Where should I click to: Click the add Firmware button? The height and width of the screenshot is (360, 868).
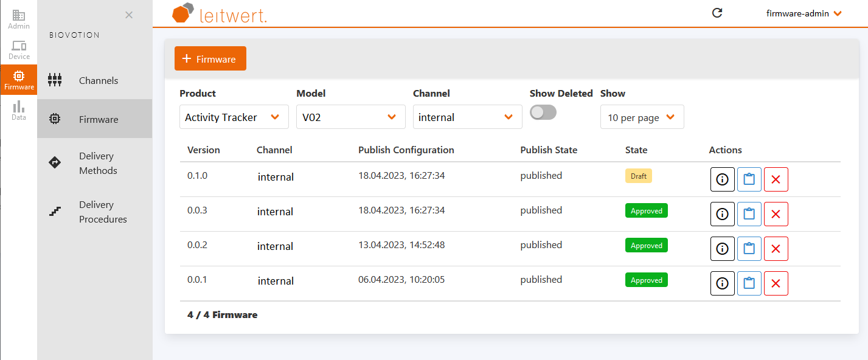tap(210, 58)
